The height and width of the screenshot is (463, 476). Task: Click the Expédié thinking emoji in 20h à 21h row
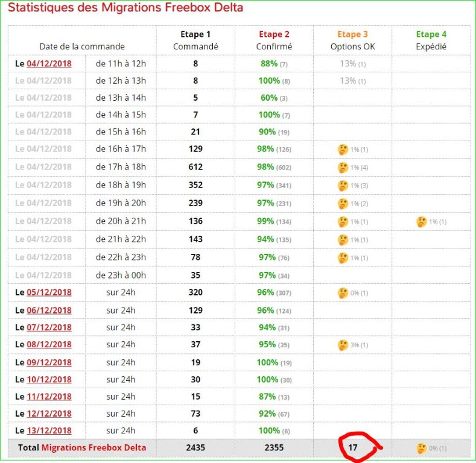point(421,222)
